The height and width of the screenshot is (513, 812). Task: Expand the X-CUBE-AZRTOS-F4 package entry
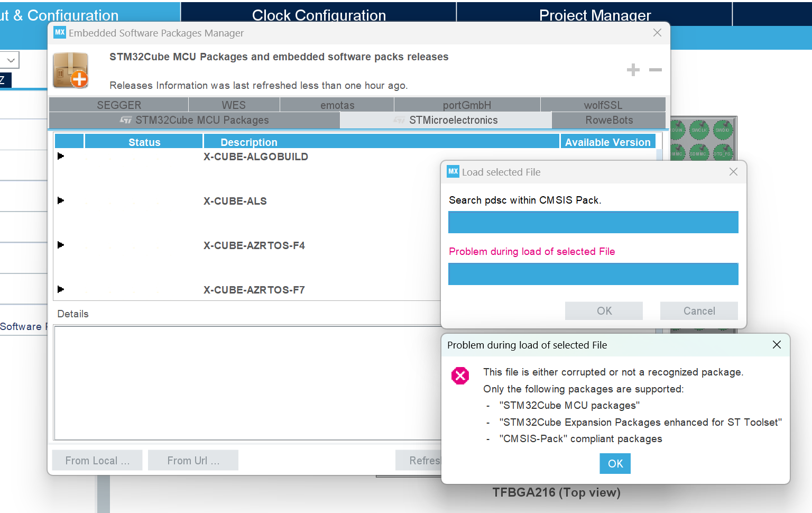[x=61, y=244]
